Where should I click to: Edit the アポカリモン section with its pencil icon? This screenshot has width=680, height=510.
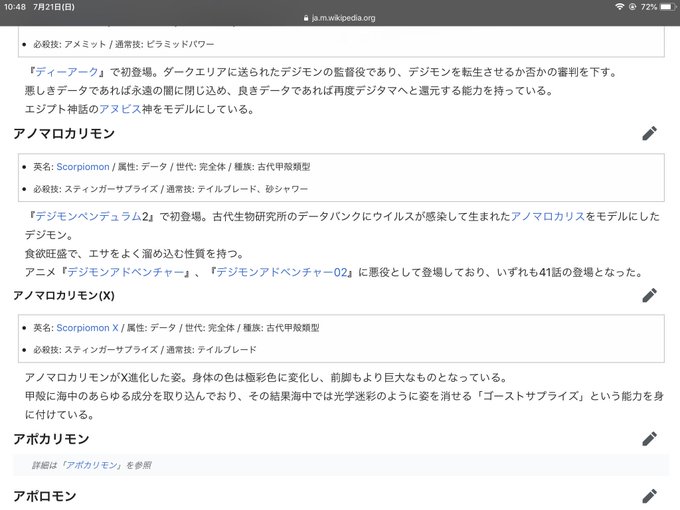649,439
